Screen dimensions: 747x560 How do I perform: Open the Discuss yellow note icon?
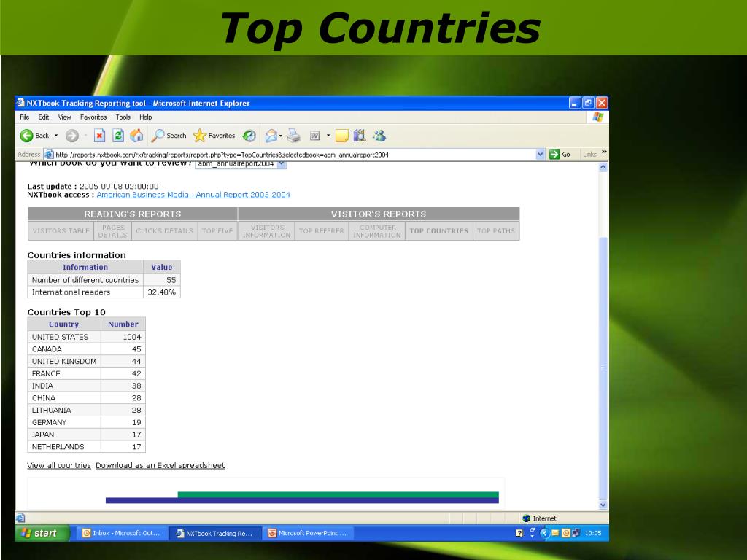342,136
